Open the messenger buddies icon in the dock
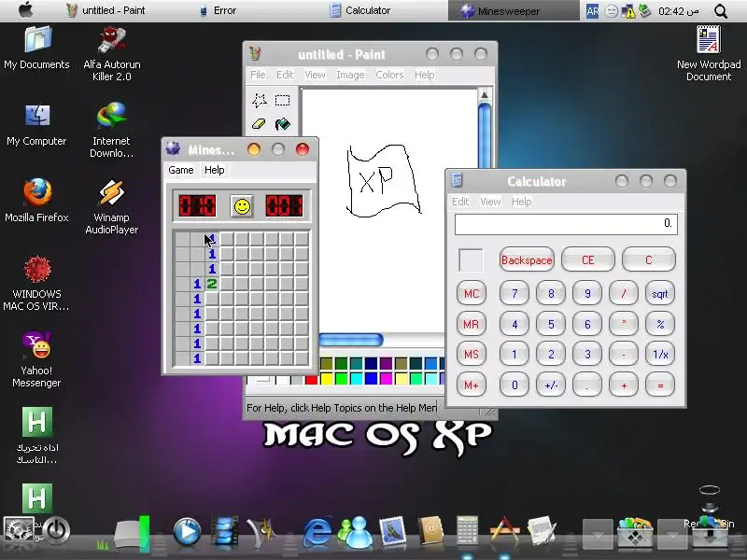The image size is (747, 560). [x=356, y=531]
